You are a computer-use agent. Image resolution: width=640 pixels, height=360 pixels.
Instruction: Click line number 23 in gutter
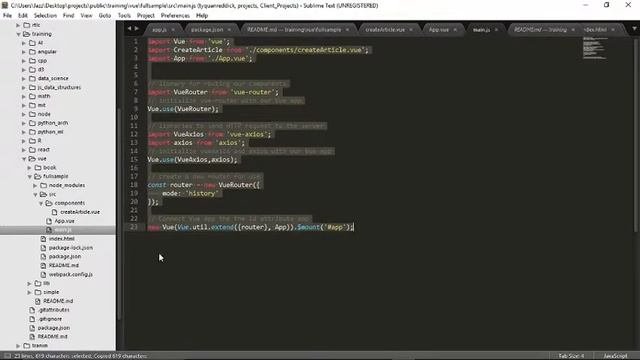[134, 227]
